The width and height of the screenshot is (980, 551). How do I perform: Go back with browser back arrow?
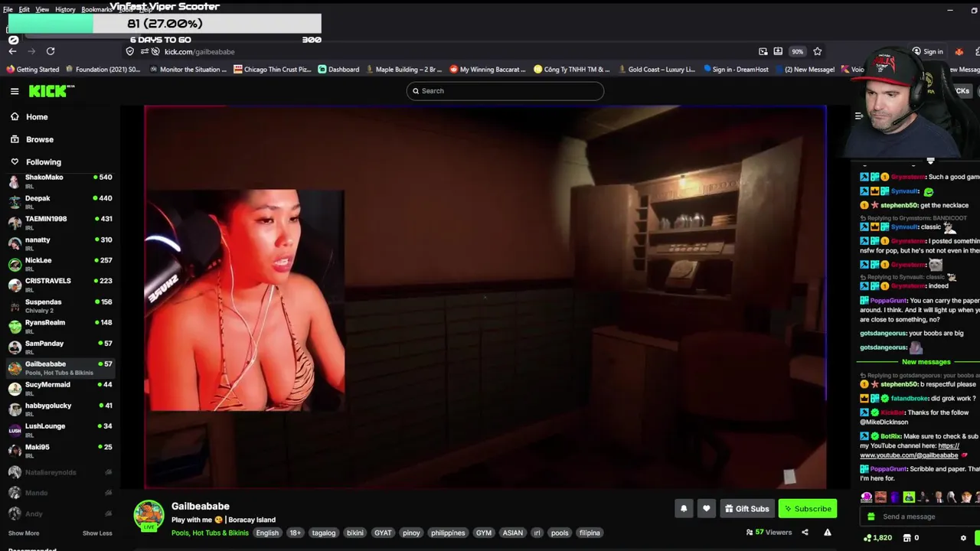click(12, 51)
